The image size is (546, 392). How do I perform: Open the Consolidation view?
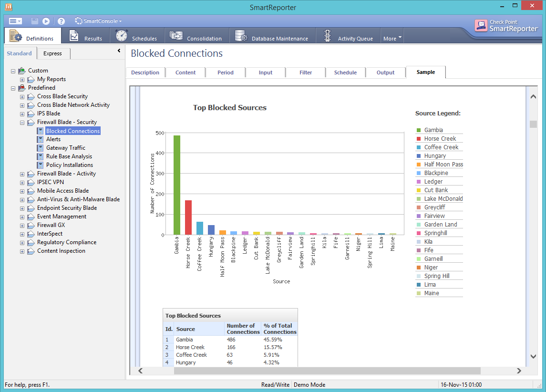coord(197,36)
